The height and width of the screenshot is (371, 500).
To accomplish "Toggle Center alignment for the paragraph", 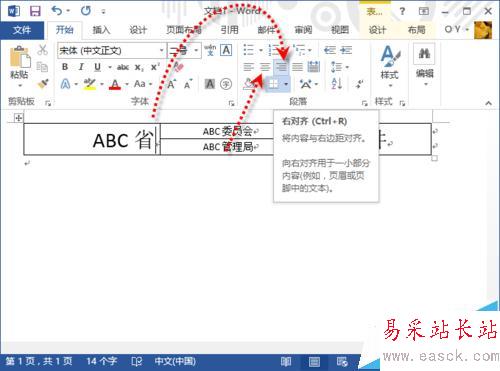I will tap(265, 67).
